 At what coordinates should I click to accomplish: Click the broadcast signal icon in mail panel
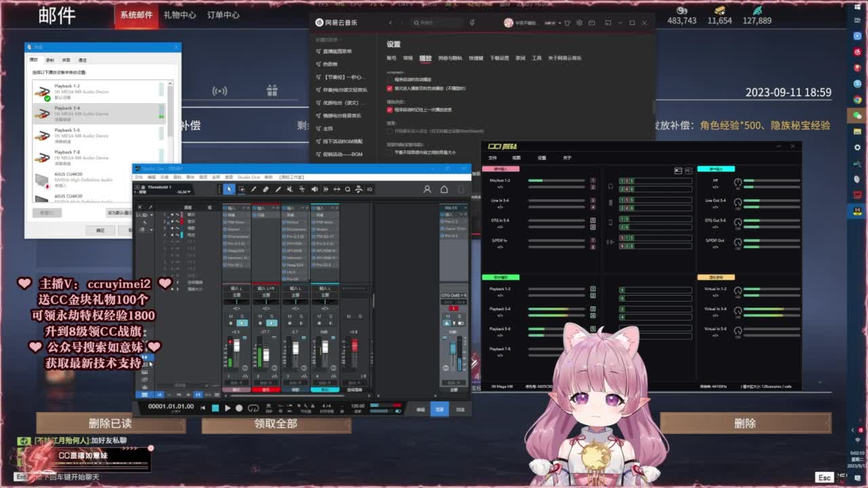(219, 90)
